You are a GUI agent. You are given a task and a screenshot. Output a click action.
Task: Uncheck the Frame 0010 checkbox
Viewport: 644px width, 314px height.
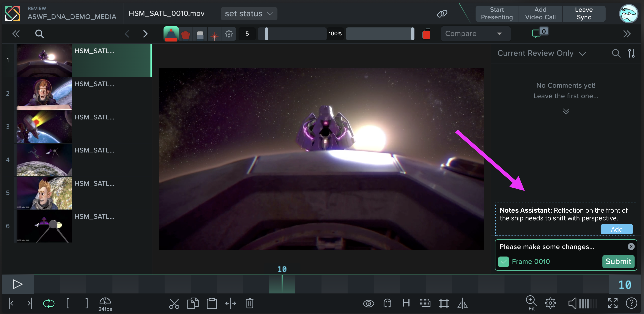[x=503, y=262]
